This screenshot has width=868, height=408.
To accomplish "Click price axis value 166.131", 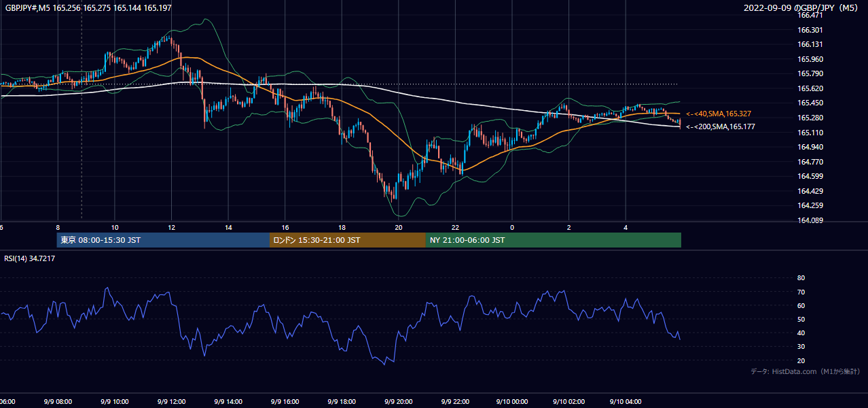I will coord(810,44).
